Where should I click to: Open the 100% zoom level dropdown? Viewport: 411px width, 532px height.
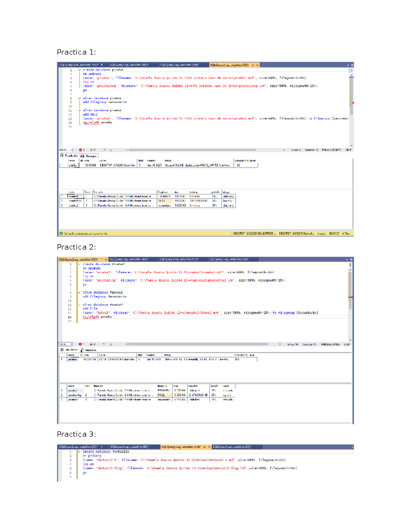pos(71,150)
